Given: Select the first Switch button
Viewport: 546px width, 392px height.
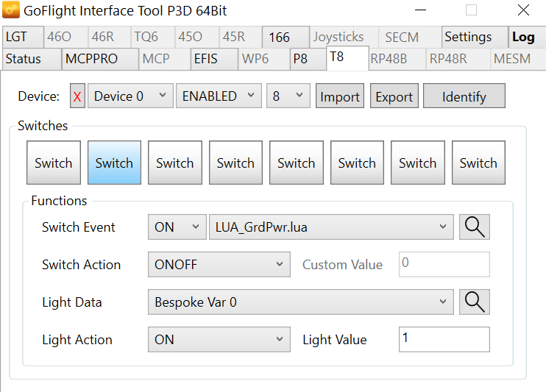Looking at the screenshot, I should [x=54, y=163].
